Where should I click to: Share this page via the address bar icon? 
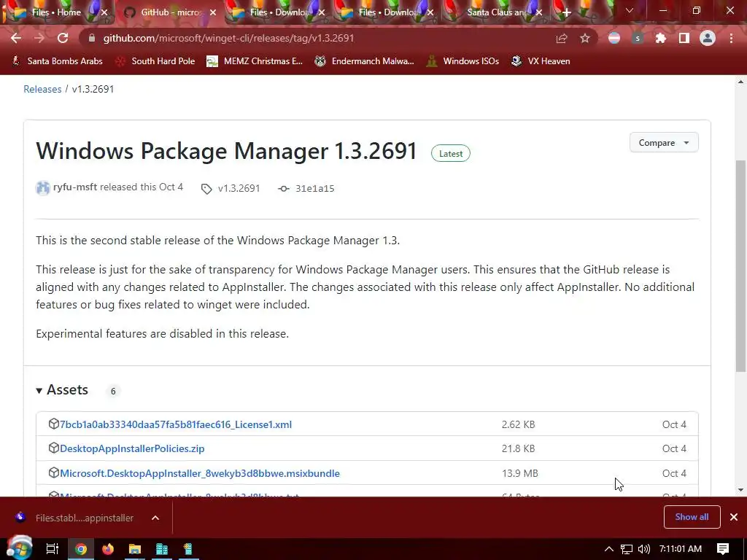tap(562, 39)
